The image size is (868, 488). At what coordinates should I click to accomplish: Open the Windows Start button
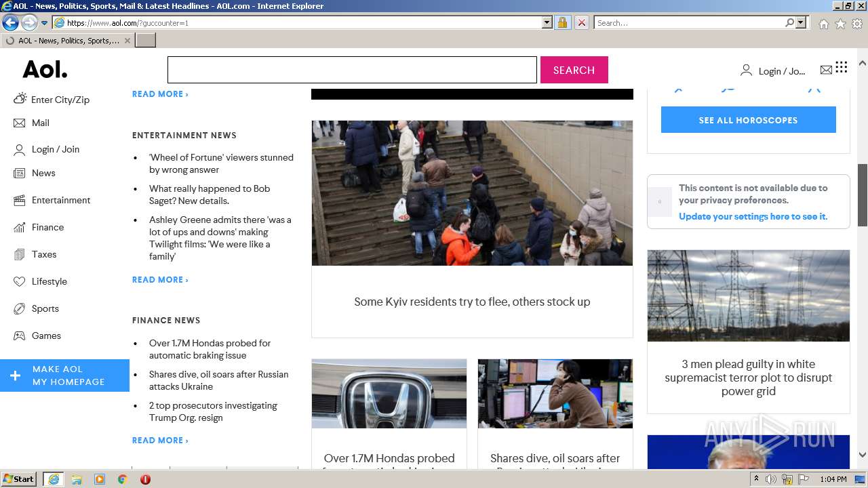[19, 479]
